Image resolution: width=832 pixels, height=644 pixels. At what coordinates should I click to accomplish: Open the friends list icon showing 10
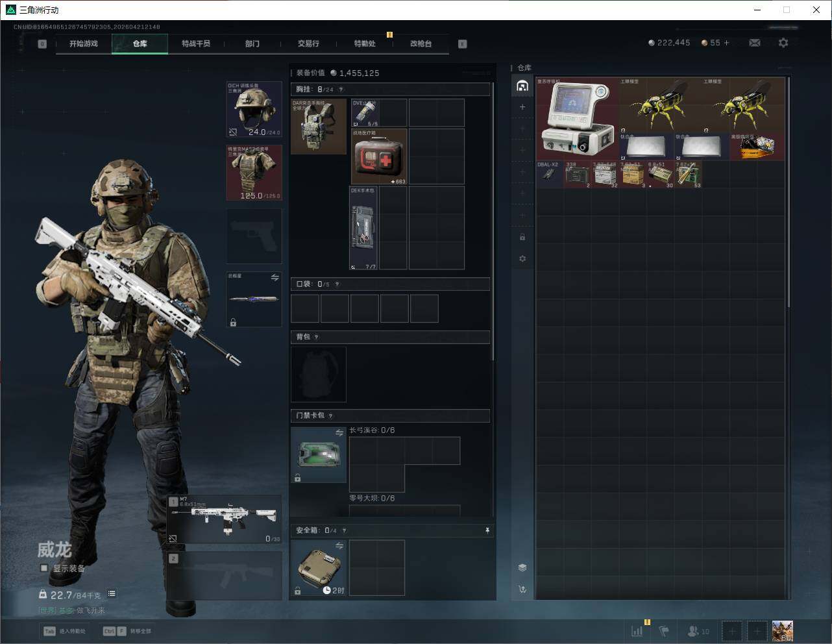point(698,630)
